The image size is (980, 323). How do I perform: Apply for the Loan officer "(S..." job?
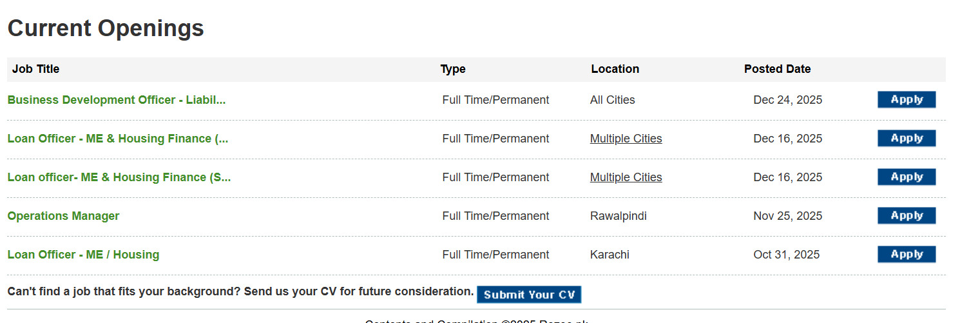(x=907, y=177)
